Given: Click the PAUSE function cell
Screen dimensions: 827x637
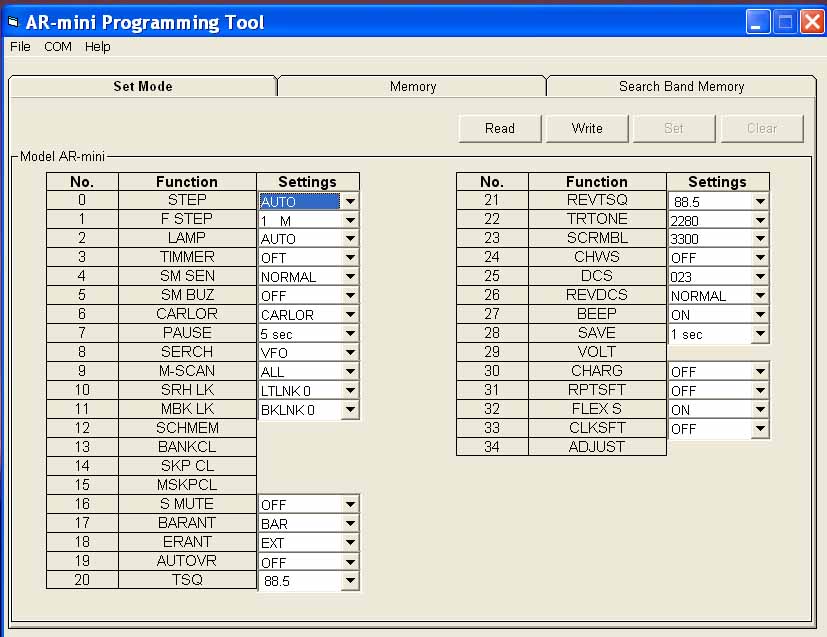Looking at the screenshot, I should pyautogui.click(x=187, y=333).
